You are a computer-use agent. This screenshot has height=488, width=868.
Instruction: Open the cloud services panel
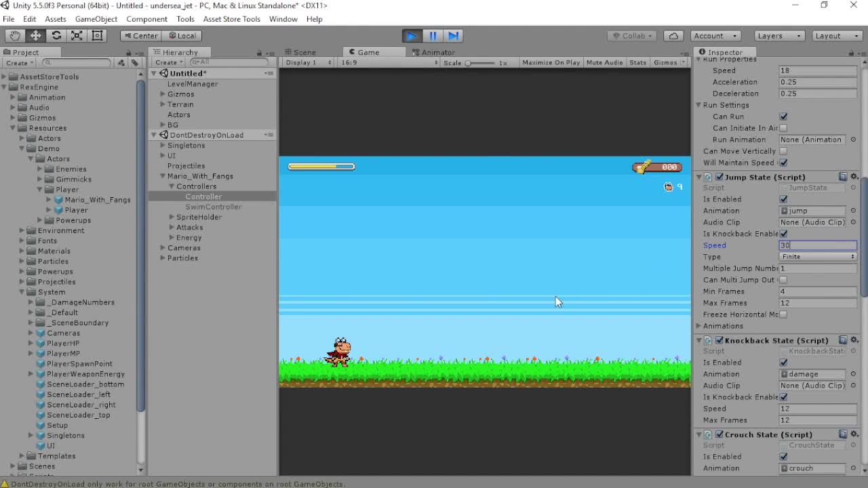[x=674, y=36]
